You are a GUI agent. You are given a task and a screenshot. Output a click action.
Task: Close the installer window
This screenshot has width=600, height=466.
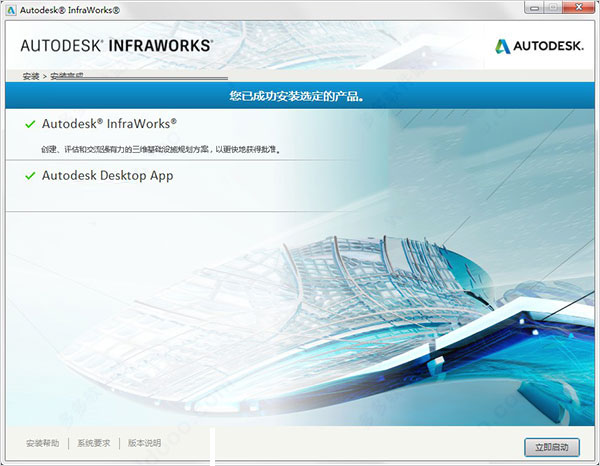point(579,8)
